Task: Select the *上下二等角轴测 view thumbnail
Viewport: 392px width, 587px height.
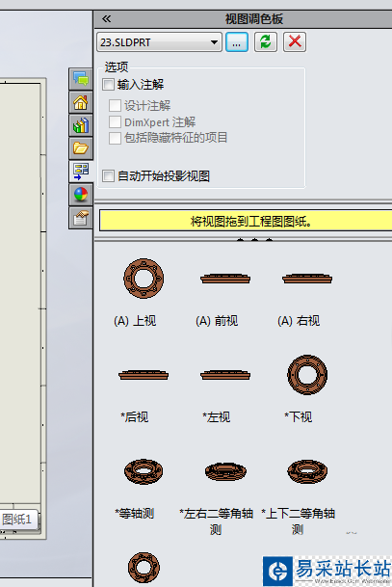Action: pyautogui.click(x=307, y=471)
